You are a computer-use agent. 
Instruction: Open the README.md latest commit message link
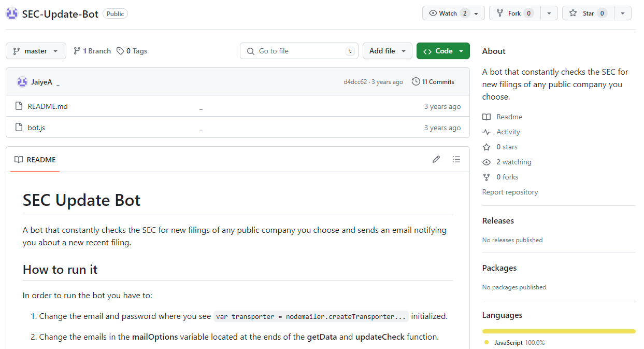[201, 107]
